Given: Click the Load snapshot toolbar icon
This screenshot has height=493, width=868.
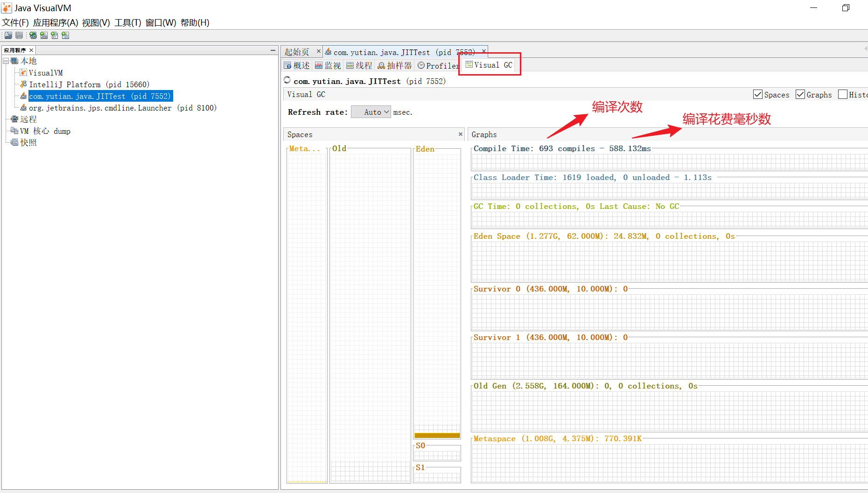Looking at the screenshot, I should [x=8, y=35].
